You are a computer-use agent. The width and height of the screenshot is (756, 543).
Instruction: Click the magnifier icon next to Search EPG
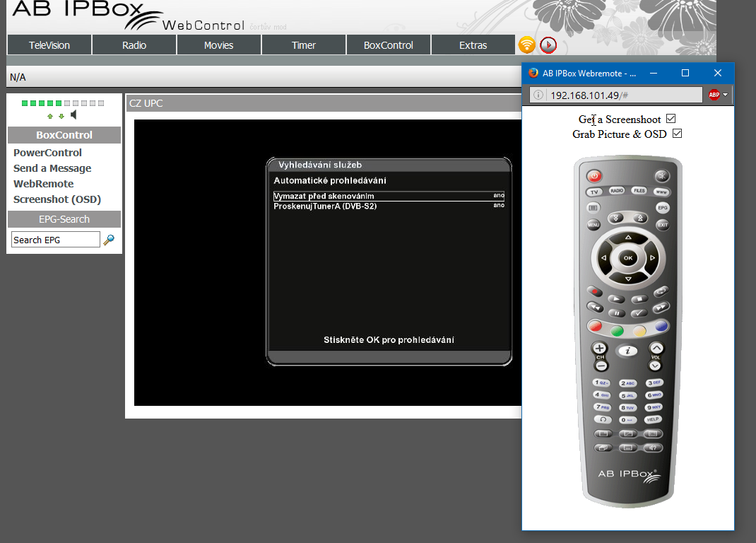tap(110, 240)
